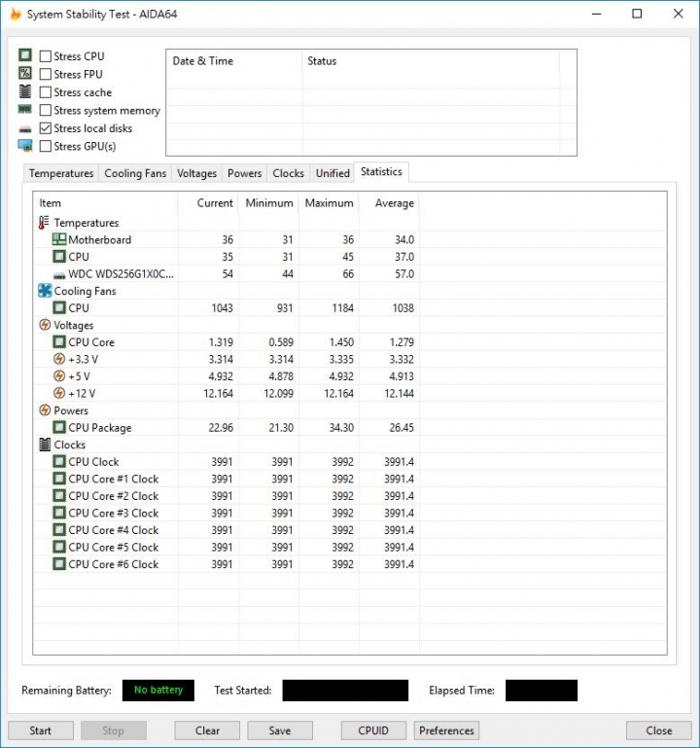Click the CPU Clock row chip icon

coord(59,461)
